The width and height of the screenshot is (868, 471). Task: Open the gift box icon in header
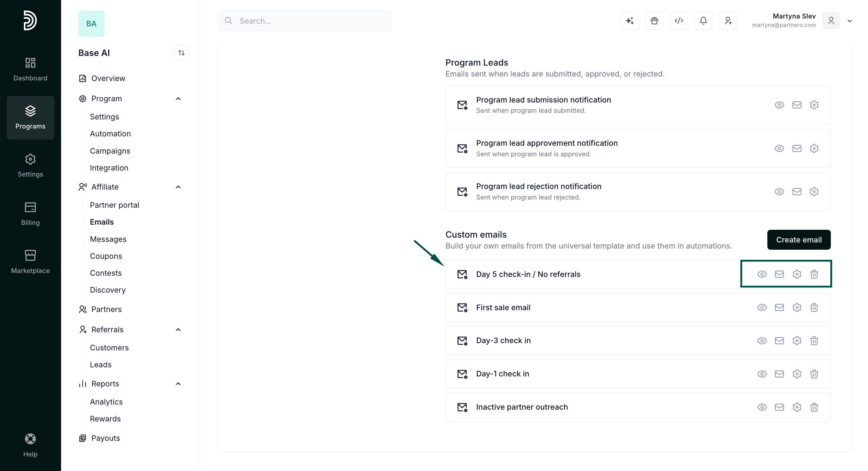click(x=654, y=21)
